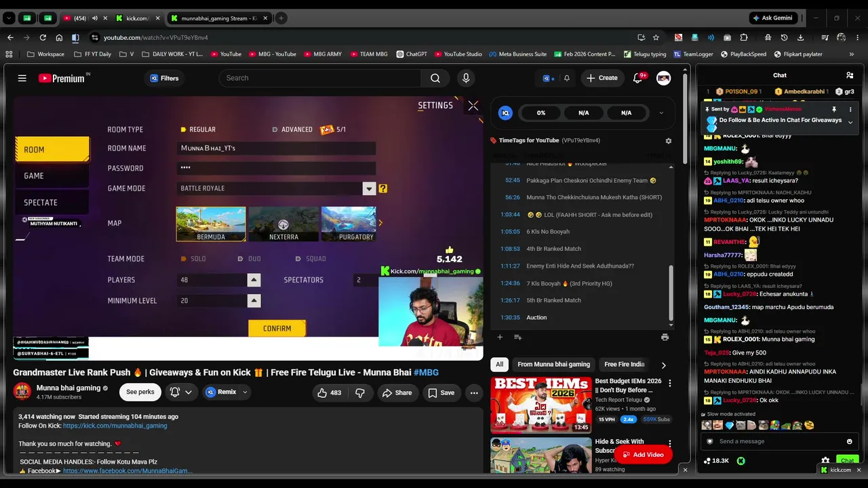Like the video with thumbs-up button

point(330,392)
